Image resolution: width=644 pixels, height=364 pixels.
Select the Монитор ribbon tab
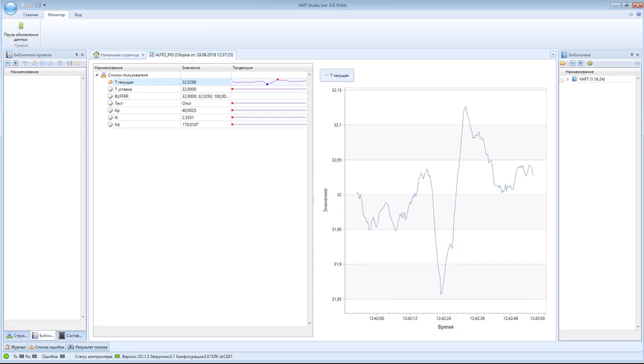[56, 14]
